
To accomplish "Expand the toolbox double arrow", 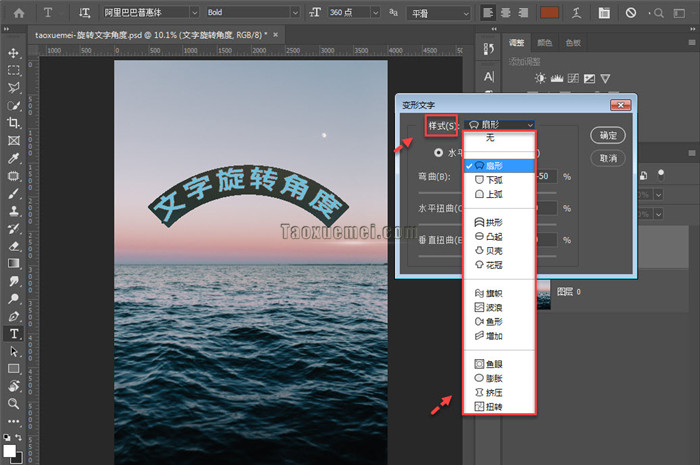I will pyautogui.click(x=6, y=29).
